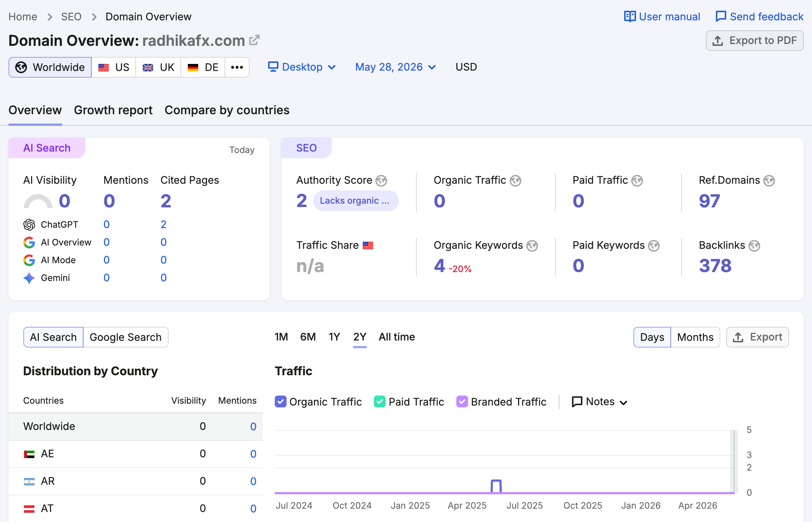Screen dimensions: 812x522
Task: Click the Export to PDF button
Action: point(755,41)
